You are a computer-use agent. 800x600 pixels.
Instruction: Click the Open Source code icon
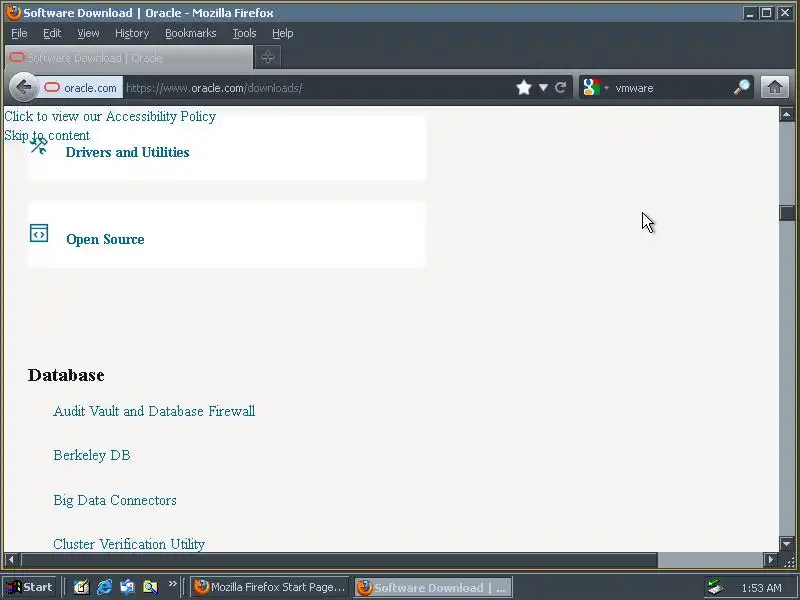point(39,233)
